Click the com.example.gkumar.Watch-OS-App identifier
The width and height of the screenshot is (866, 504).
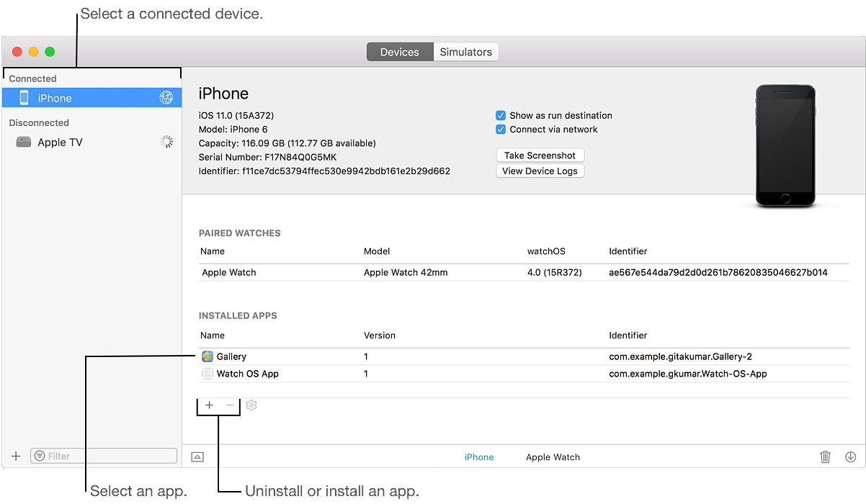pyautogui.click(x=688, y=374)
